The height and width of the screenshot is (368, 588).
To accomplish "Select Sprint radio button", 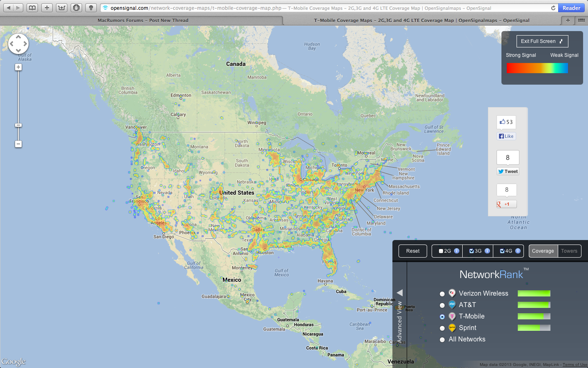I will (x=442, y=328).
